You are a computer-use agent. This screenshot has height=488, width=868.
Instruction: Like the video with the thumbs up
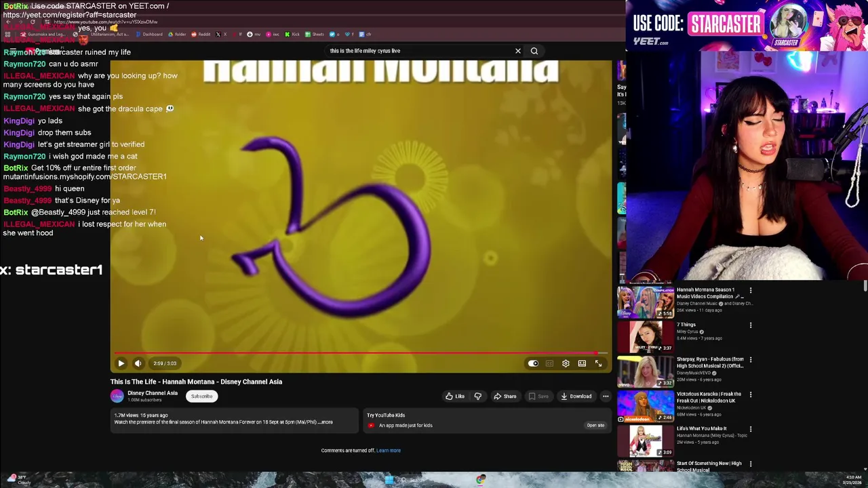455,396
